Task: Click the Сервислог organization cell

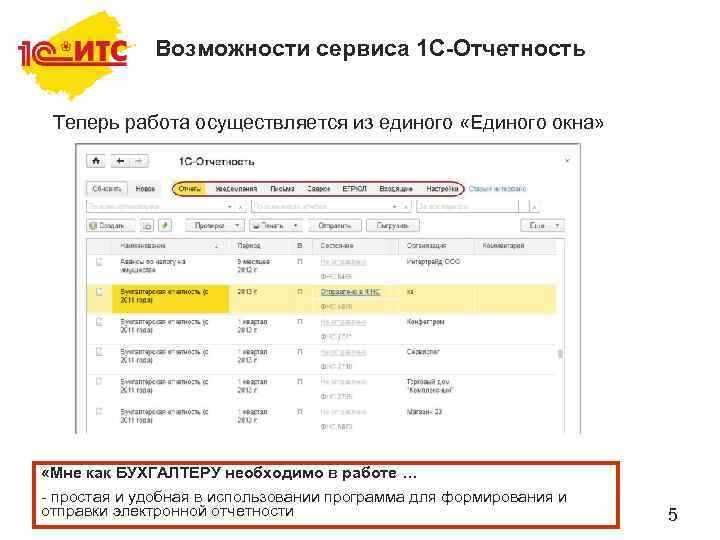Action: 423,352
